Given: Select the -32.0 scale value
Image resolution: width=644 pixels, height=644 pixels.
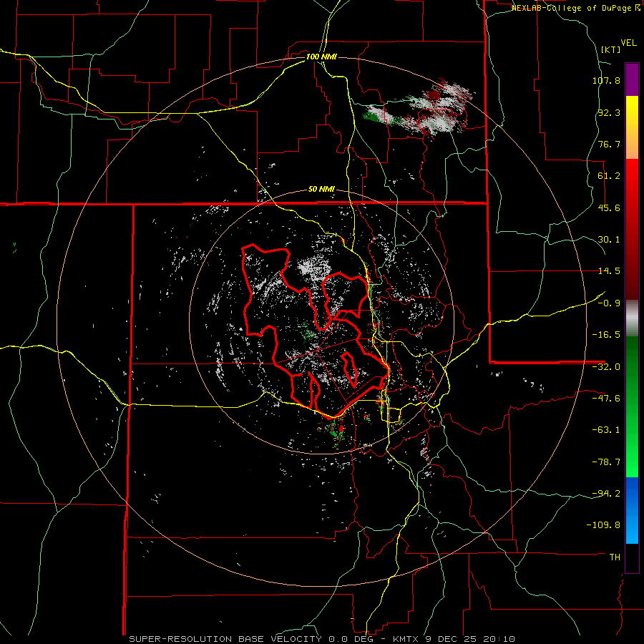Looking at the screenshot, I should 606,367.
